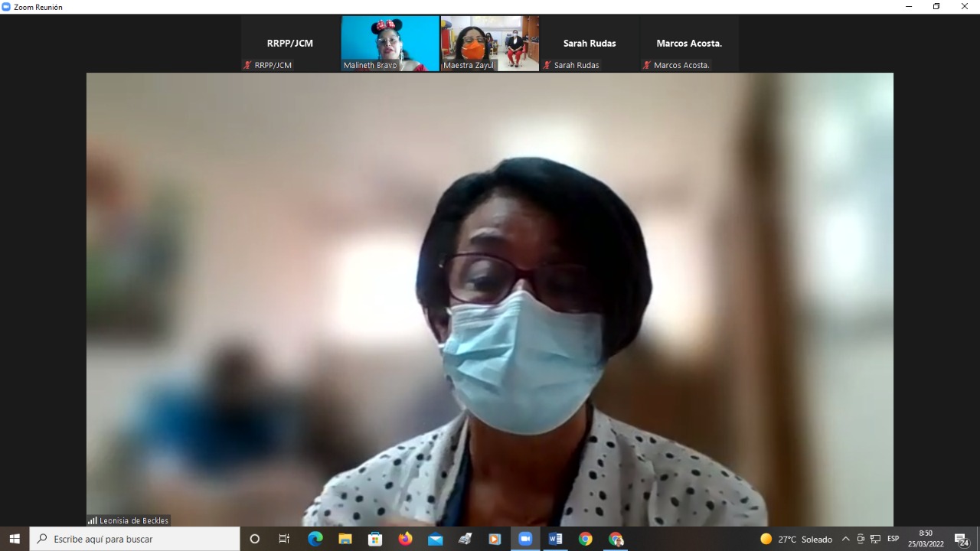Select the Sarah Rudas participant tile
Screen dimensions: 980x551
pyautogui.click(x=590, y=44)
